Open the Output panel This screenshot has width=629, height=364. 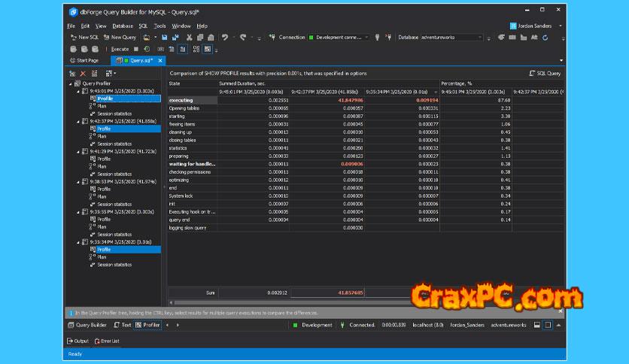tap(78, 341)
